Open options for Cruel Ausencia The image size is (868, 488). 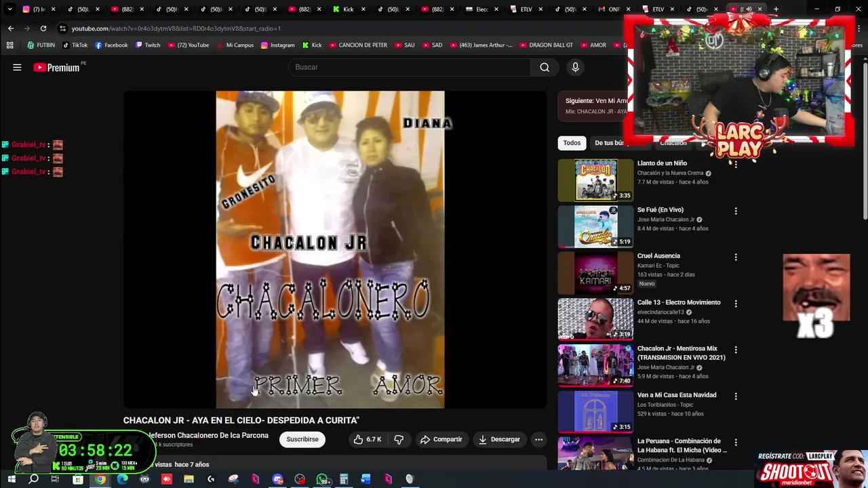[736, 257]
